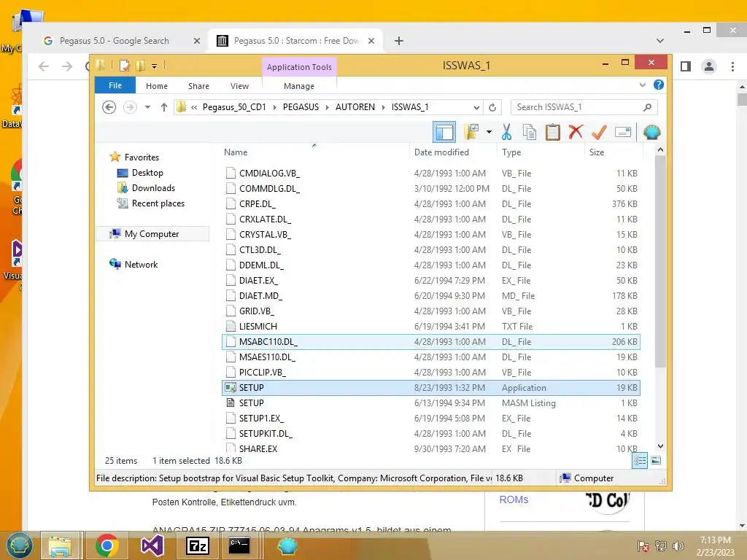Viewport: 747px width, 560px height.
Task: Open the ROMs link on webpage
Action: (514, 499)
